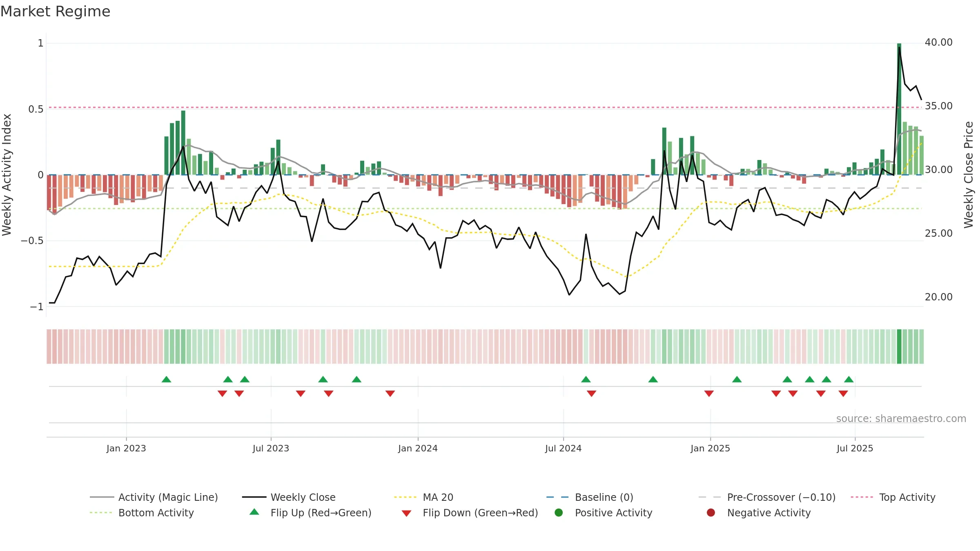Click the bright green regime strip segment
Screen dimensions: 980x551
(x=899, y=347)
